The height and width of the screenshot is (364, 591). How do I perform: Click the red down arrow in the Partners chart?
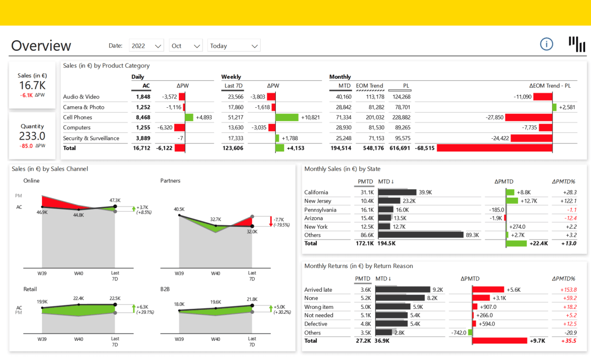(x=270, y=221)
